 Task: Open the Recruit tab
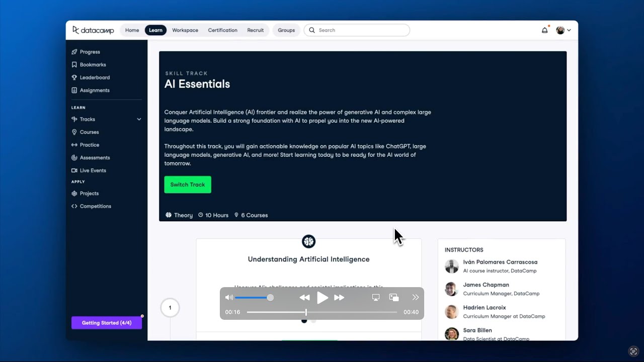[x=256, y=30]
